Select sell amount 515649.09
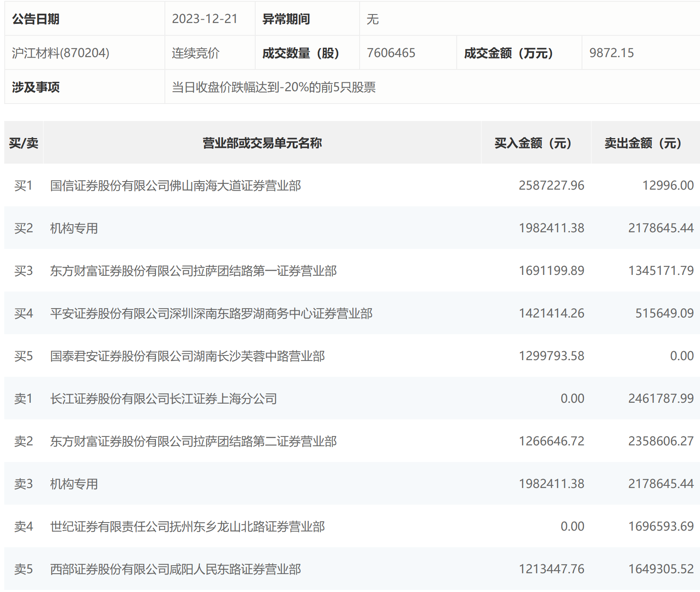700x592 pixels. point(665,313)
